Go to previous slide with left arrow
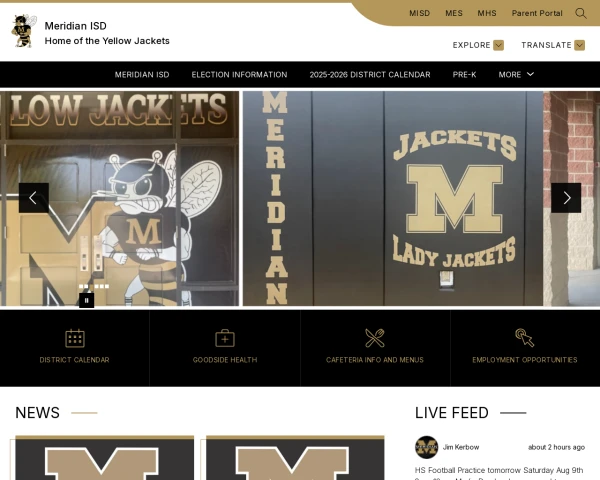The image size is (600, 480). (34, 198)
